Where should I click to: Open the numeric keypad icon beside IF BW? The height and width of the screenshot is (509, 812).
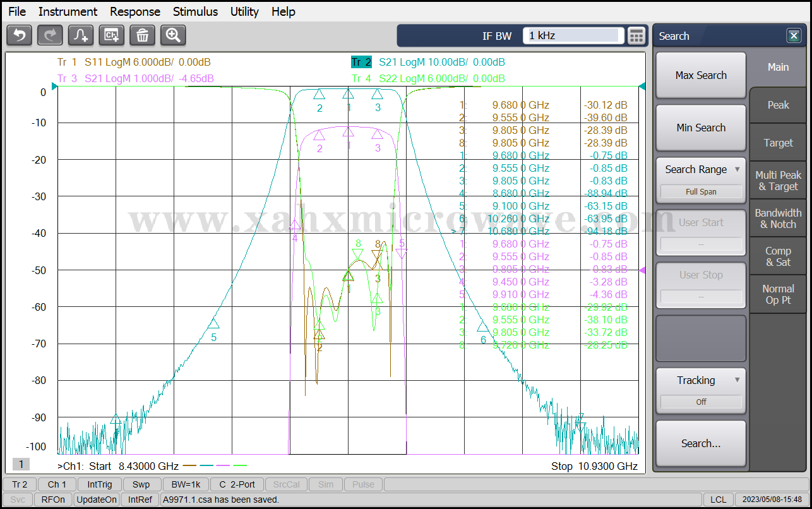point(636,36)
